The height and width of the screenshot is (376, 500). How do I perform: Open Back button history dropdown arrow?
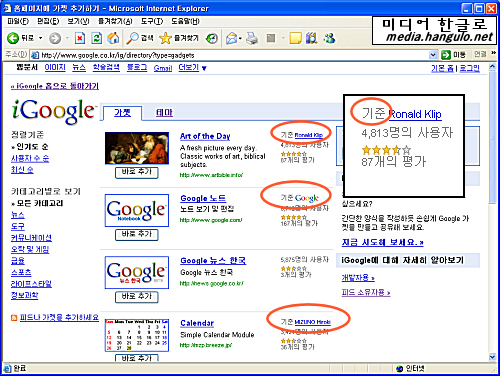(x=40, y=38)
